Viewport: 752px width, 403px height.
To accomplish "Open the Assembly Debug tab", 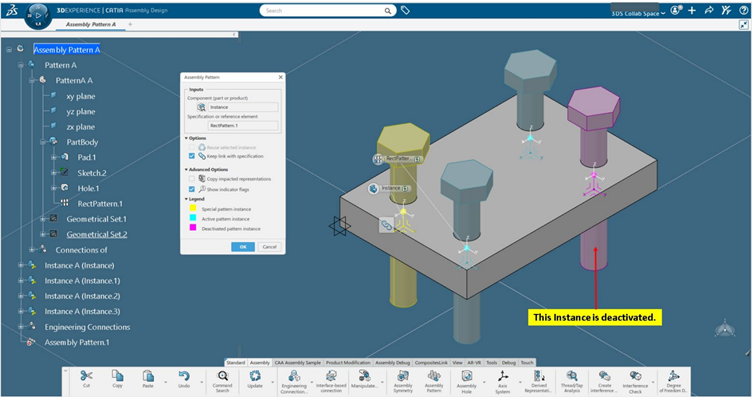I will 392,362.
